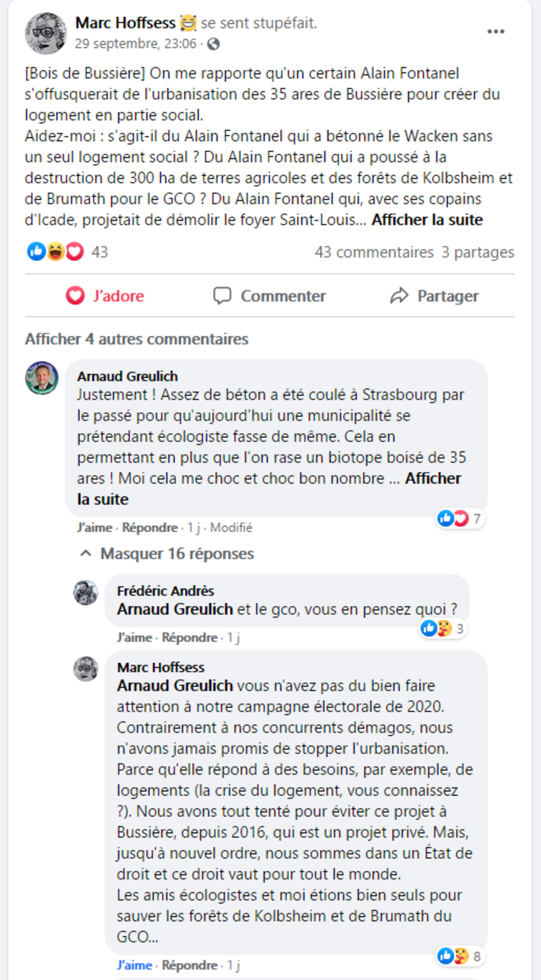The image size is (541, 980).
Task: Click Répondre under Frédéric Andrès's reply
Action: 189,638
